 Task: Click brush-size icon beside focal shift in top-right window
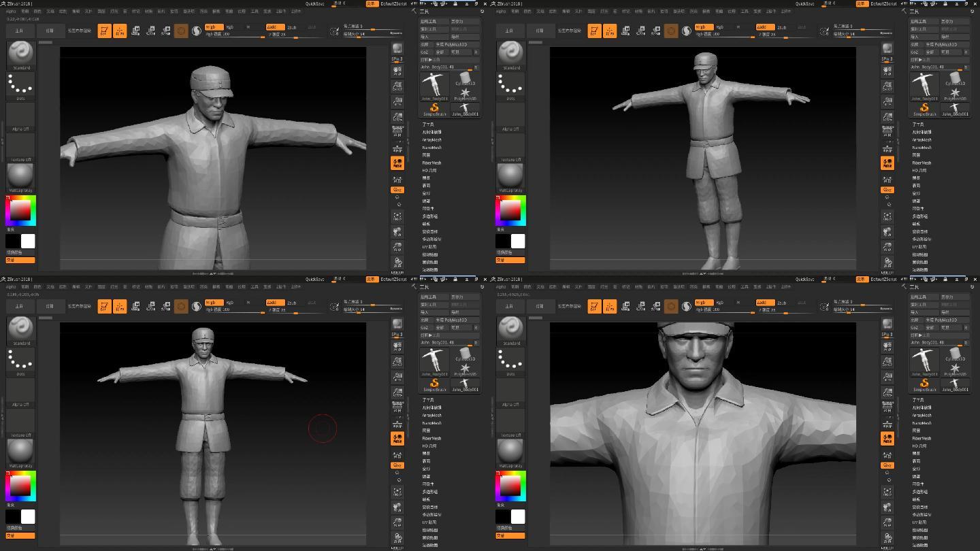pos(823,31)
